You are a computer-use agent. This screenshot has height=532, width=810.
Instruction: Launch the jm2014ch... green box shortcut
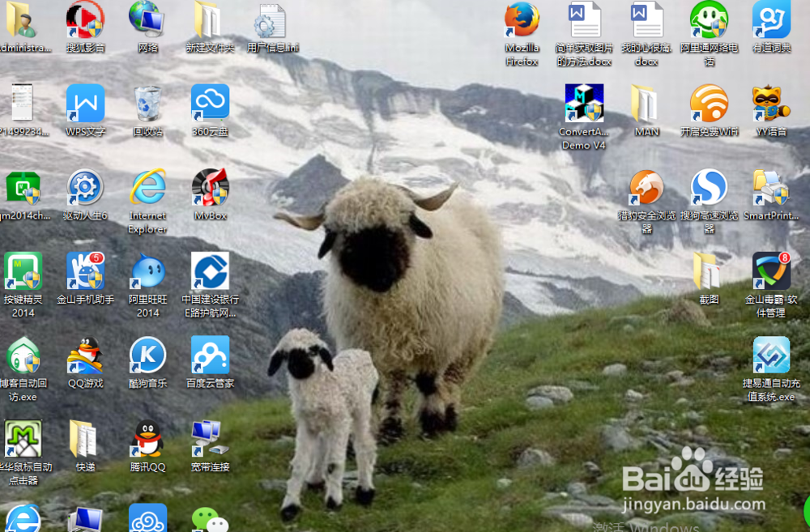click(23, 188)
